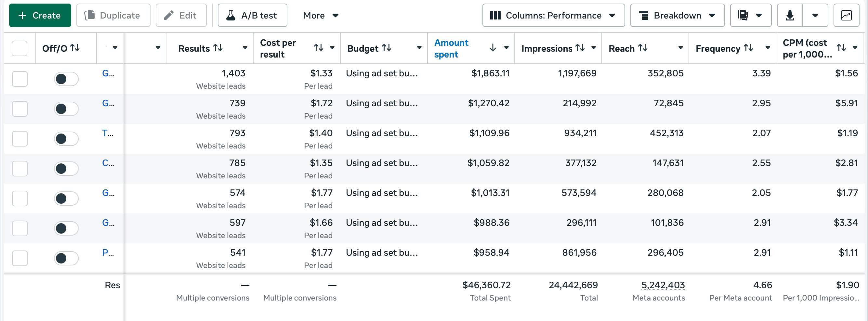The height and width of the screenshot is (321, 868).
Task: Select checkbox for $1,270.42 row
Action: click(20, 109)
